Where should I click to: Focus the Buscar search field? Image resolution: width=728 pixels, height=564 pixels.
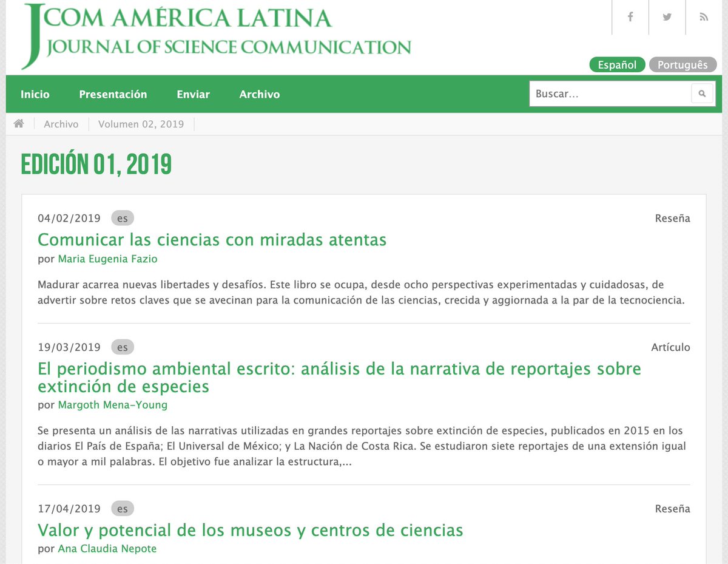point(610,94)
